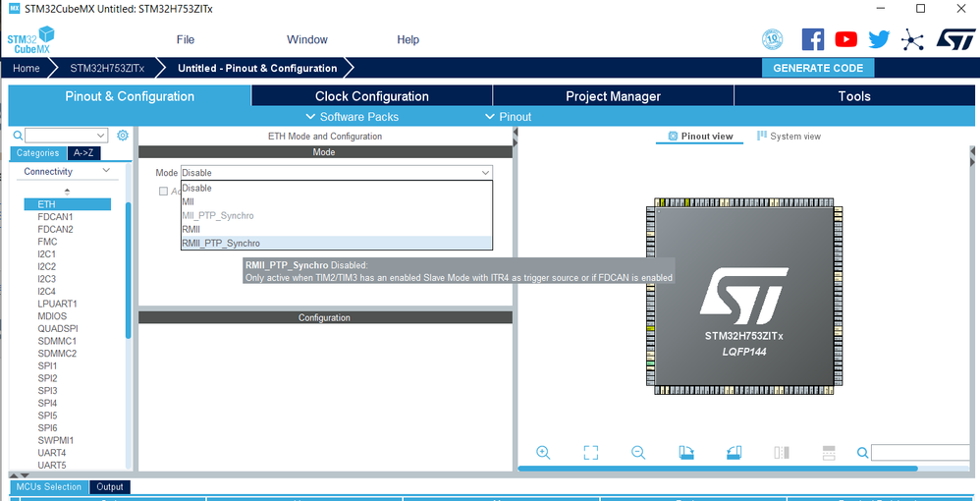Open settings gear beside search box
This screenshot has height=501, width=980.
(x=123, y=136)
